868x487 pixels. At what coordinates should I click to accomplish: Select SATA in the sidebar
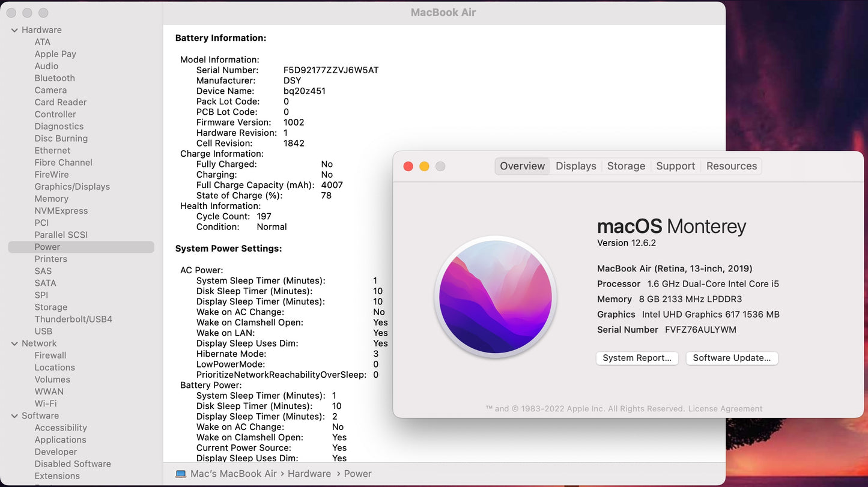(x=45, y=283)
